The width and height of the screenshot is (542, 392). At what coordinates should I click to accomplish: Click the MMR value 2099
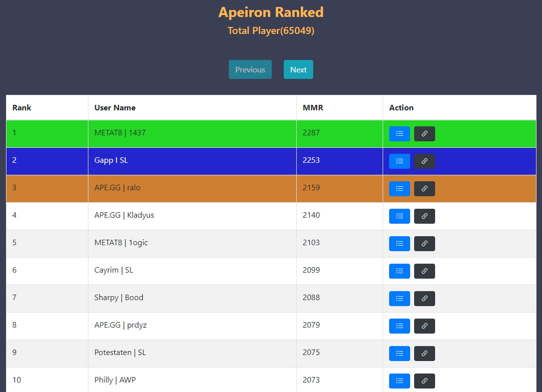311,270
